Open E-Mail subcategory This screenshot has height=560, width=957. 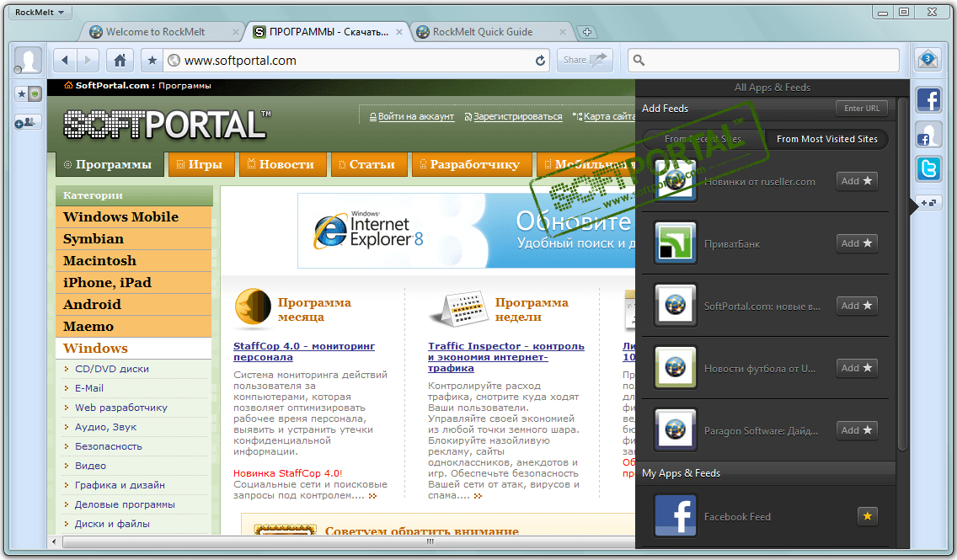tap(89, 388)
